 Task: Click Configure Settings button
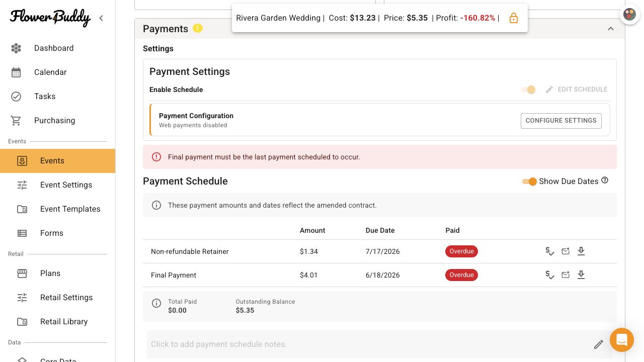click(x=561, y=121)
